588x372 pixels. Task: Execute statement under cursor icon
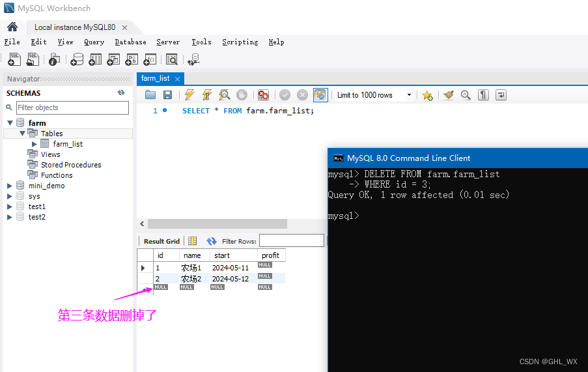point(207,95)
